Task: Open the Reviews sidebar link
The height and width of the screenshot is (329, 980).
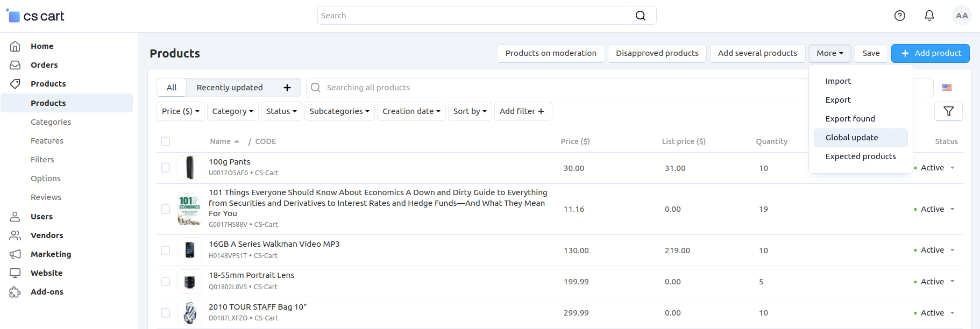Action: click(46, 197)
